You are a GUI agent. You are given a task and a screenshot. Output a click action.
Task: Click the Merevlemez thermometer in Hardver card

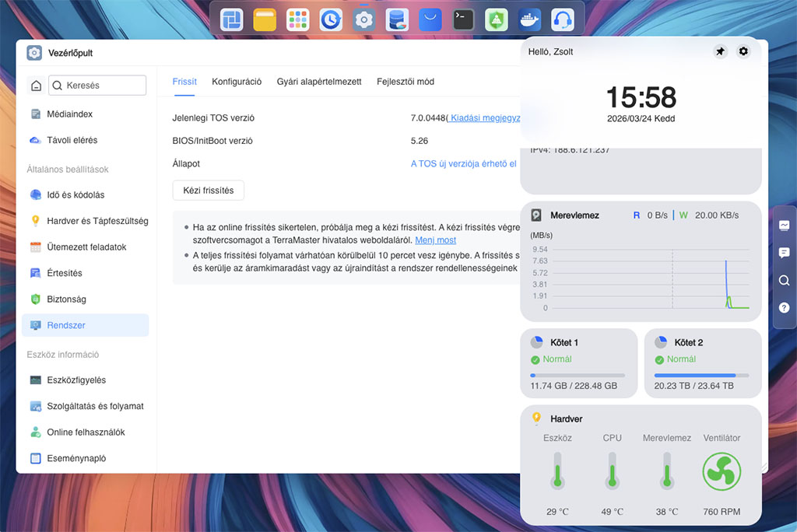coord(666,471)
